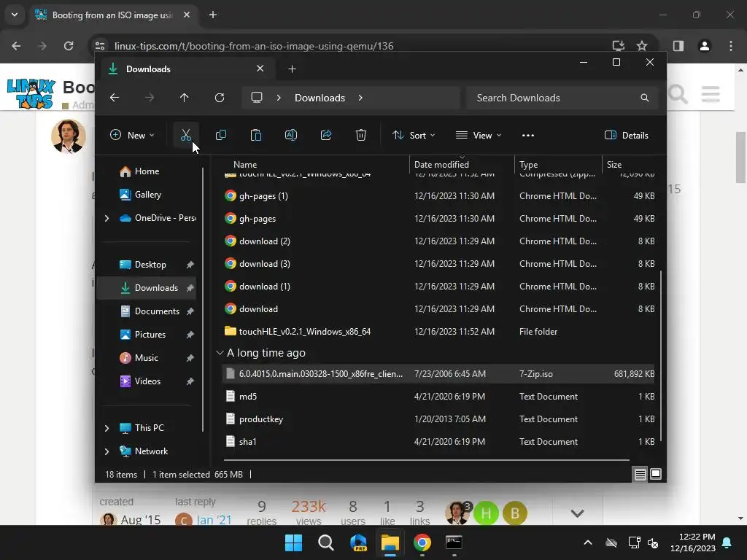Sort by Date modified column header
The height and width of the screenshot is (560, 747).
point(462,165)
